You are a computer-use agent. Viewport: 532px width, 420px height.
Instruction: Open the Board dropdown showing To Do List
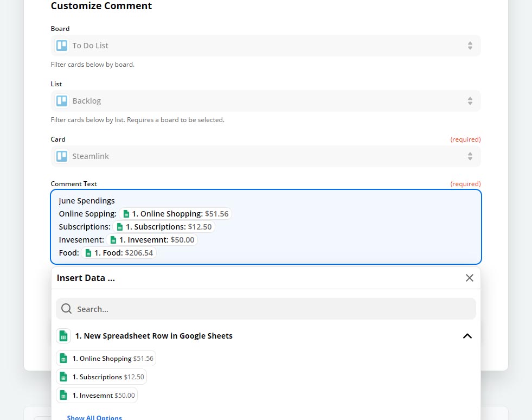pos(266,46)
